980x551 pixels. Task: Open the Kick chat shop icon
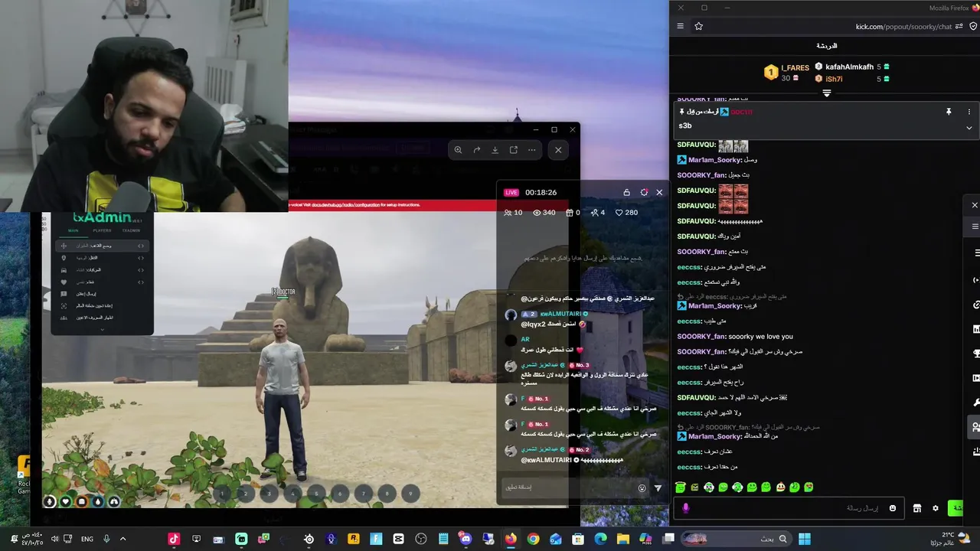[916, 508]
